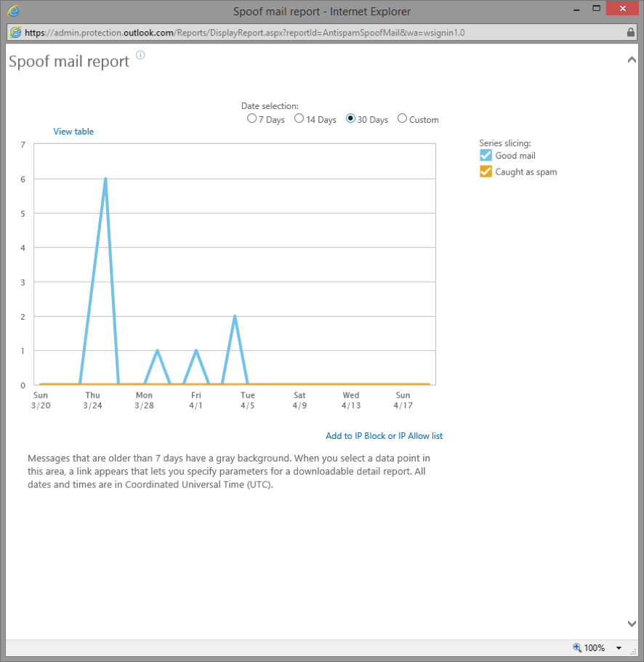Select the spike data point on Thu 3/24
644x662 pixels.
coord(105,177)
